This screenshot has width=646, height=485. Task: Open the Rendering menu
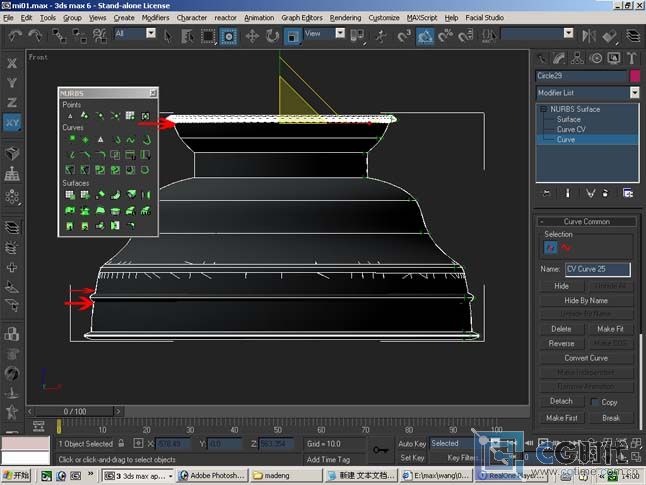(x=345, y=18)
